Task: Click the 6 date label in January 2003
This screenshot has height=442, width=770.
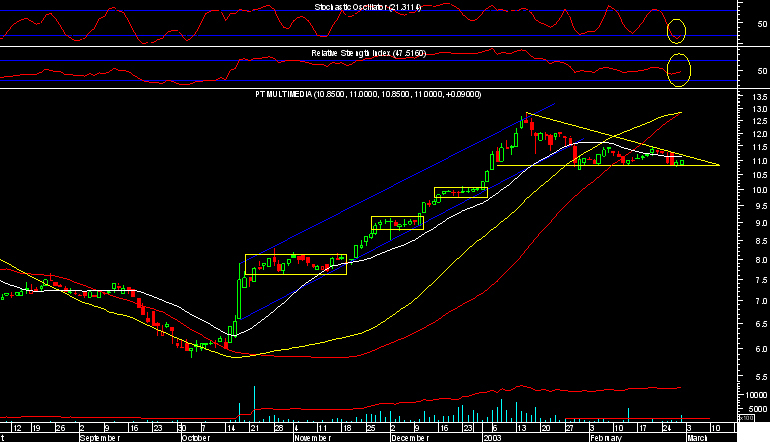Action: (494, 428)
